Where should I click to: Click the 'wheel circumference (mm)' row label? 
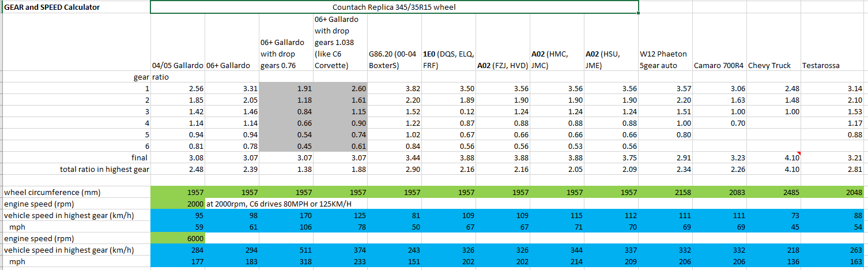(76, 192)
